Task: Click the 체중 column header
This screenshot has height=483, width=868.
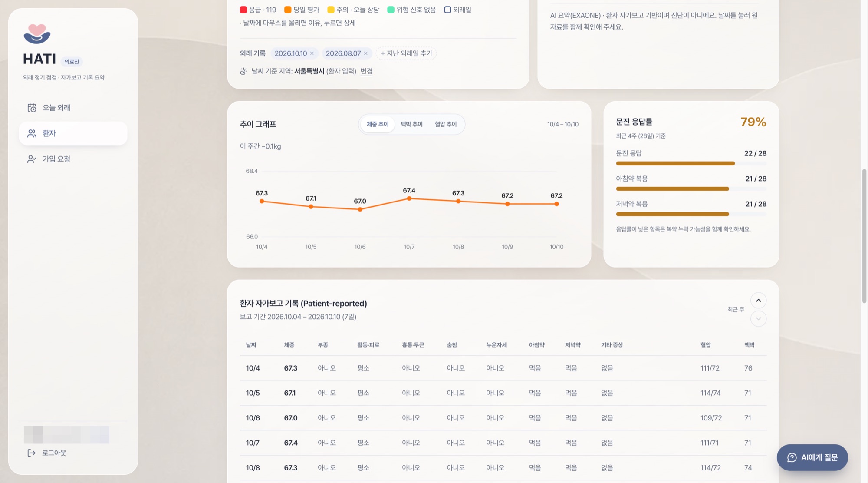Action: click(289, 345)
